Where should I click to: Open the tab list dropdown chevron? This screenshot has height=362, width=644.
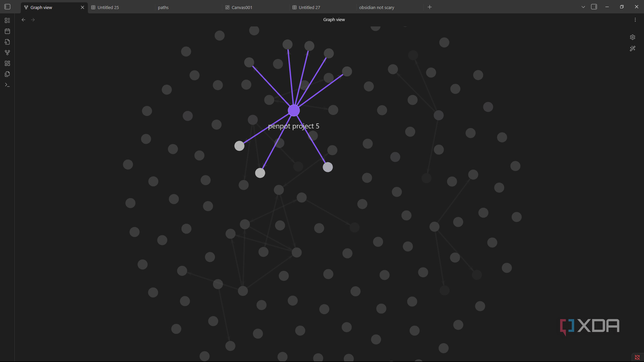[583, 7]
